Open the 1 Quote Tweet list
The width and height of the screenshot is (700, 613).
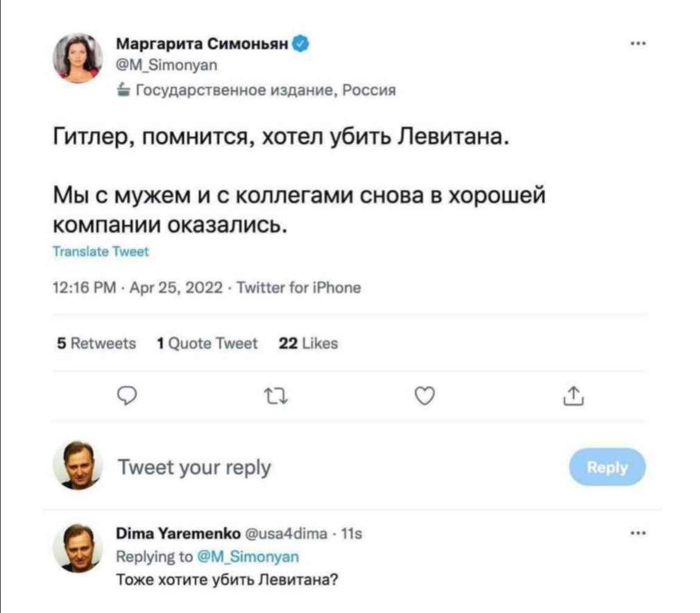pos(207,343)
